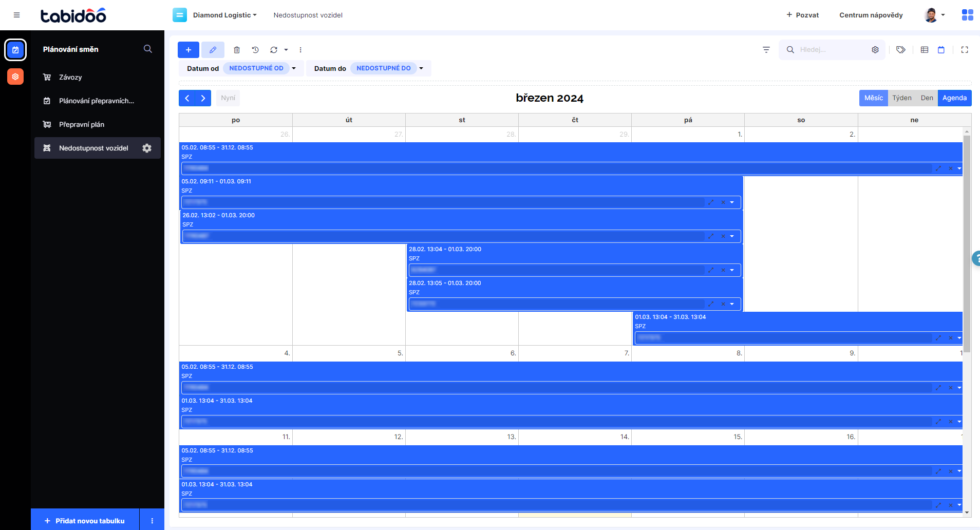Click the Hledej search input field
980x530 pixels.
[x=832, y=50]
